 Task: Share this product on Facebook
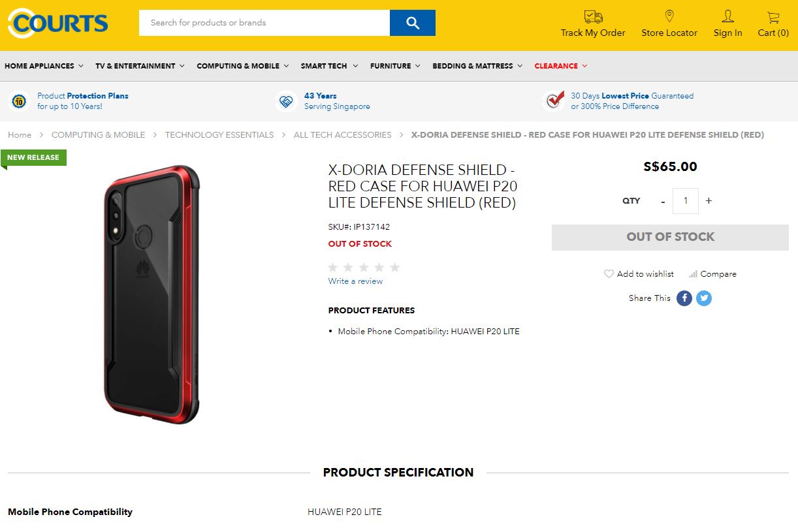tap(684, 298)
